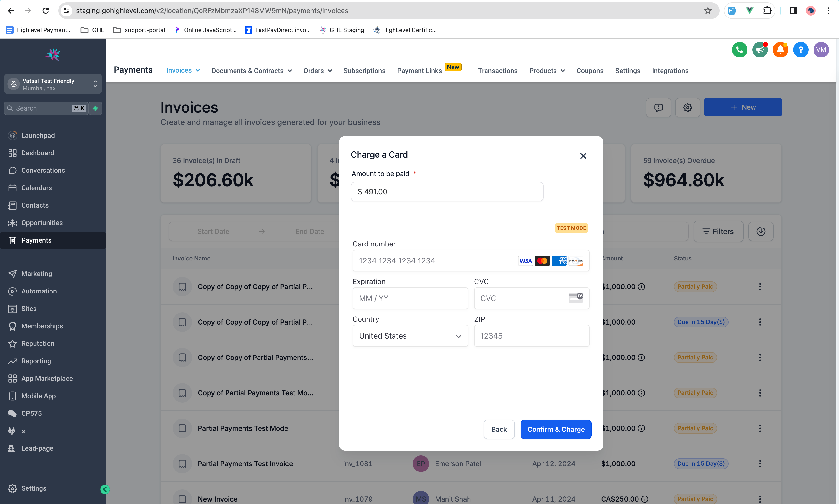Open the orange notifications bell
Image resolution: width=839 pixels, height=504 pixels.
tap(780, 50)
